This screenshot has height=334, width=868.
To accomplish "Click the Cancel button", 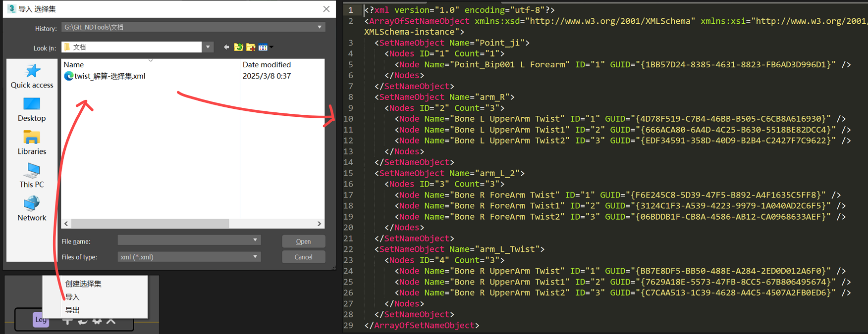I will coord(304,257).
